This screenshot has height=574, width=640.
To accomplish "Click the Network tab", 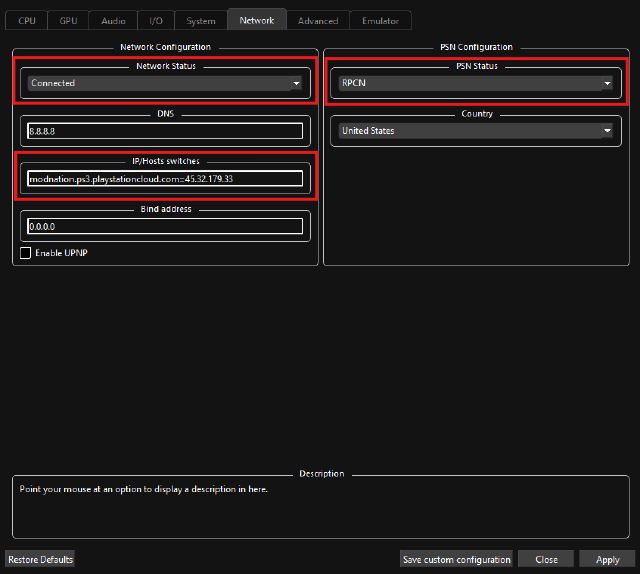I will pyautogui.click(x=256, y=20).
